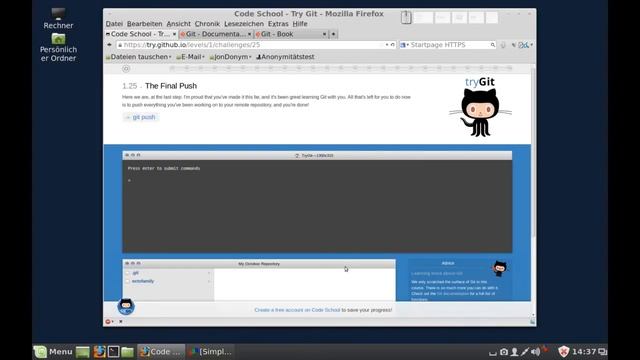640x360 pixels.
Task: Go back with the back arrow
Action: pyautogui.click(x=109, y=45)
